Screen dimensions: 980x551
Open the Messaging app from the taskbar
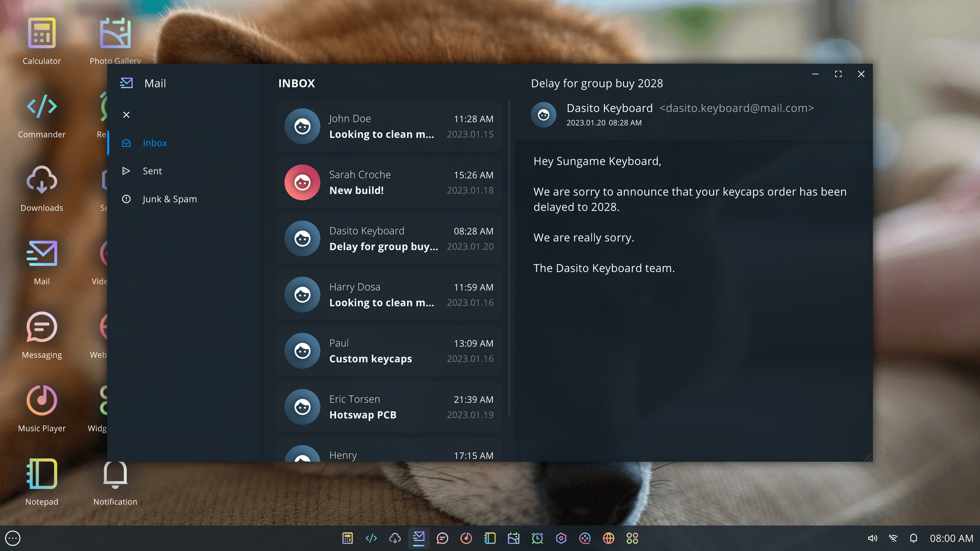(443, 538)
